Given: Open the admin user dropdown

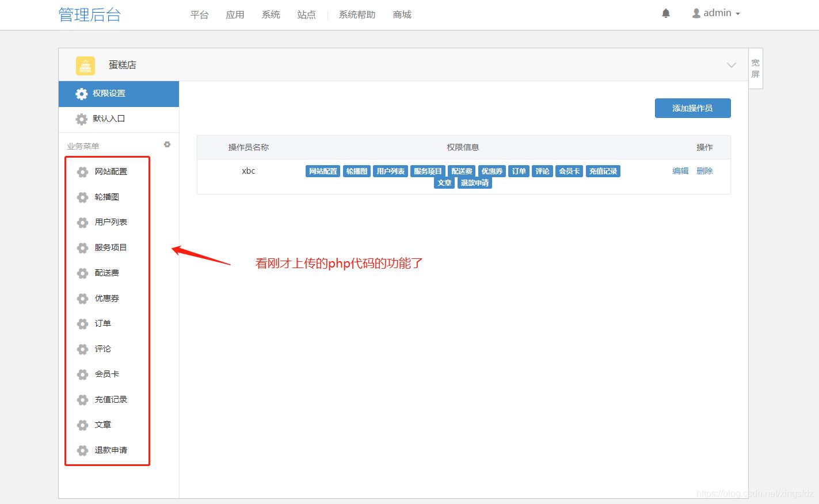Looking at the screenshot, I should click(x=716, y=13).
